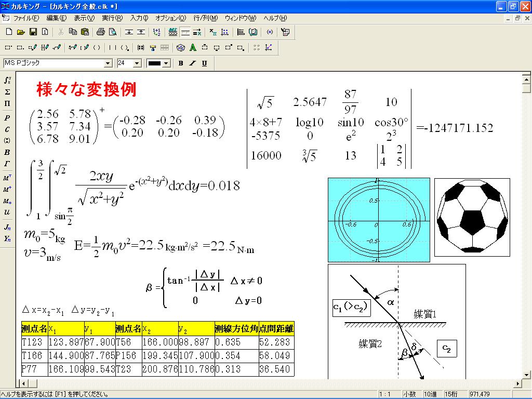The image size is (532, 399).
Task: Click the green letter A text icon
Action: click(193, 48)
